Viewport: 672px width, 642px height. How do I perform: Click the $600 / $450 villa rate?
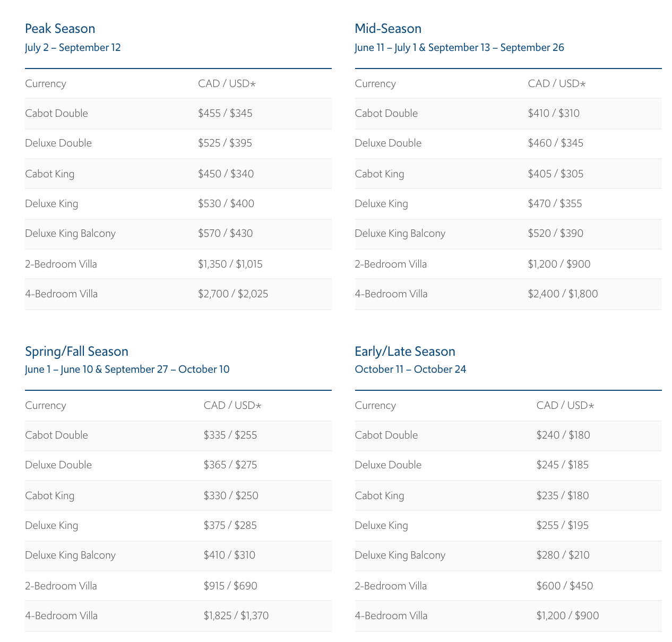click(x=565, y=586)
